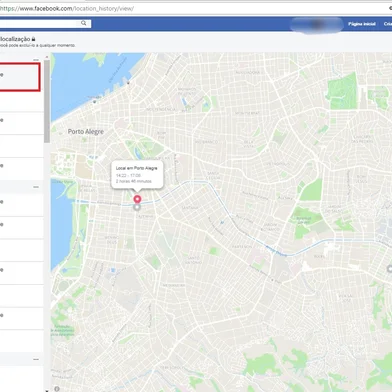392x392 pixels.
Task: Click the Porto Alegre label on the map
Action: 86,132
